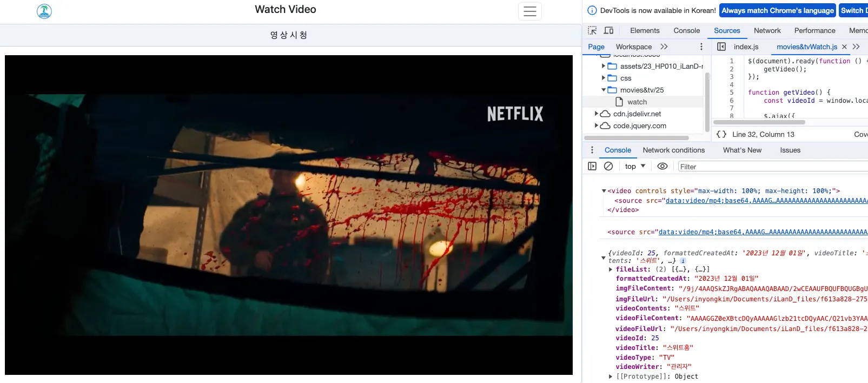Click the DevTools info icon
This screenshot has height=383, width=868.
point(592,10)
